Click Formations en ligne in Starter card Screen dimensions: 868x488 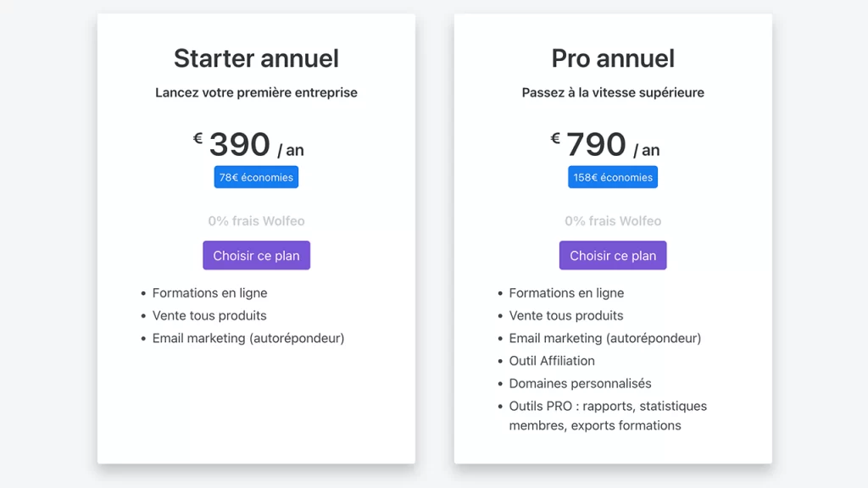210,292
